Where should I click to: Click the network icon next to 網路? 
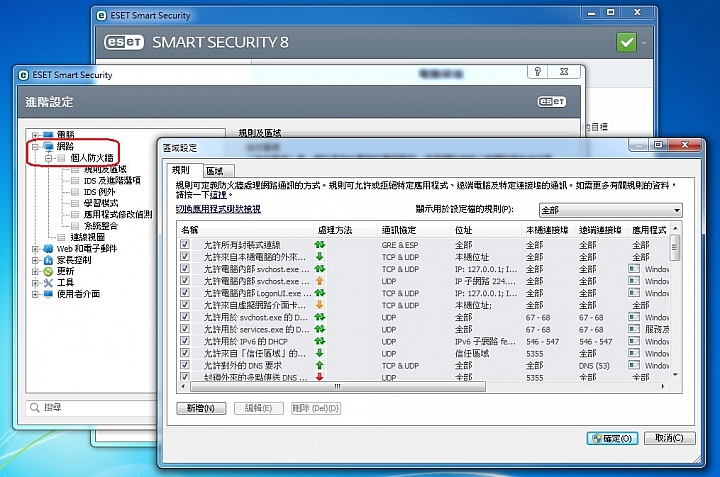49,146
